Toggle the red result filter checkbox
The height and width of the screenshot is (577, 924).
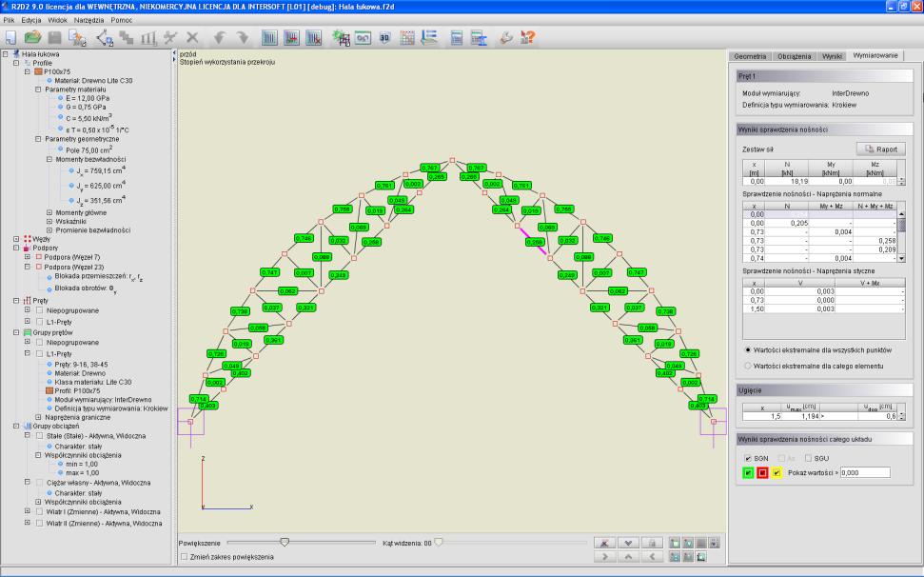(x=762, y=472)
